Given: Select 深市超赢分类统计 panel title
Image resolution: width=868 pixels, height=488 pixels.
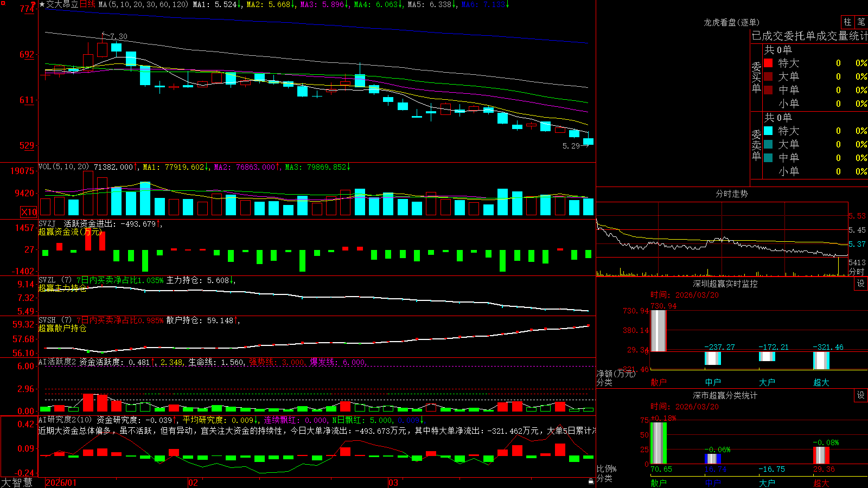Looking at the screenshot, I should [725, 395].
